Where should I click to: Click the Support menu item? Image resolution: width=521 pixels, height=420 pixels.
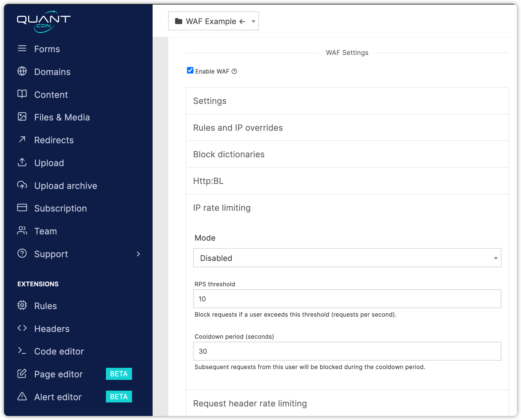click(x=51, y=254)
